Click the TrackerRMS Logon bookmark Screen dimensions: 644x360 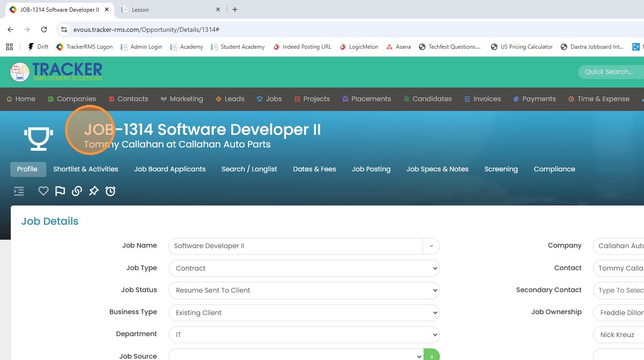pos(84,47)
